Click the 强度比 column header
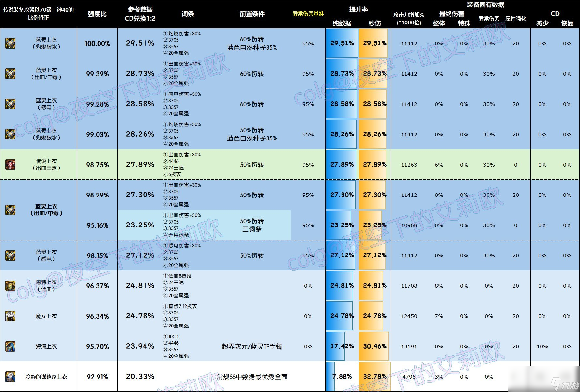Viewport: 580px width, 392px height. [97, 14]
